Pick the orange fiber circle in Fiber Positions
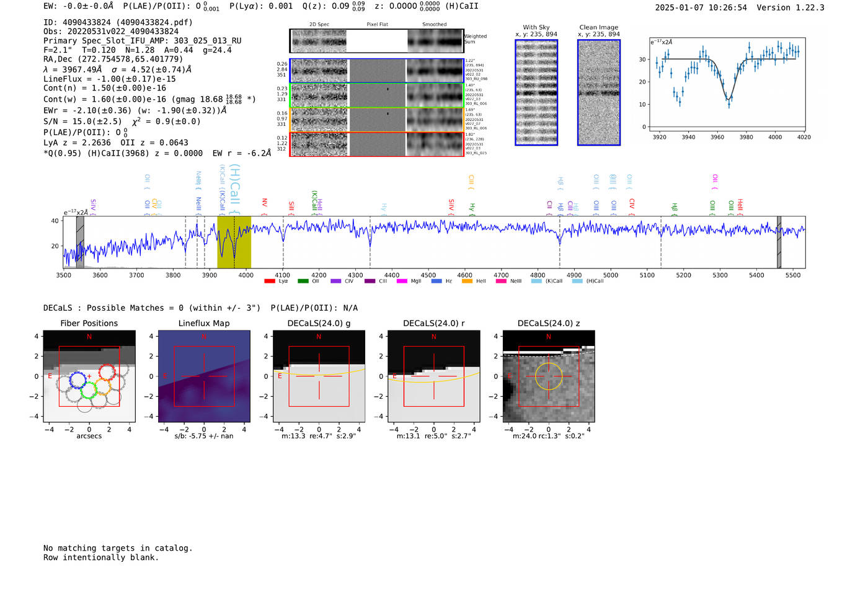 (102, 387)
